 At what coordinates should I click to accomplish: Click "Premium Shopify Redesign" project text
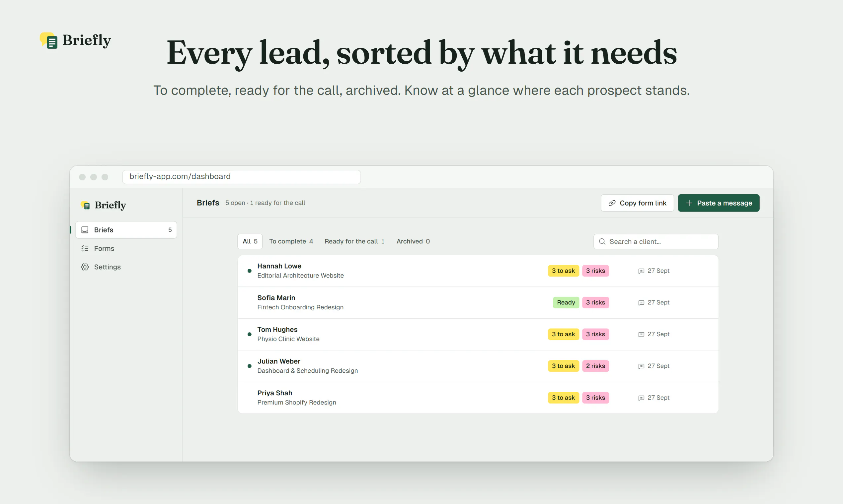pyautogui.click(x=297, y=403)
